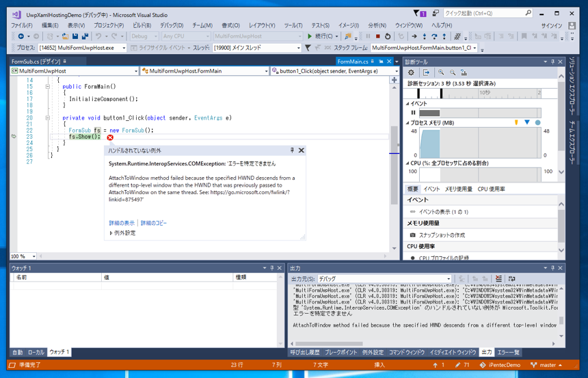The image size is (588, 378).
Task: Pause the events track
Action: pos(413,113)
